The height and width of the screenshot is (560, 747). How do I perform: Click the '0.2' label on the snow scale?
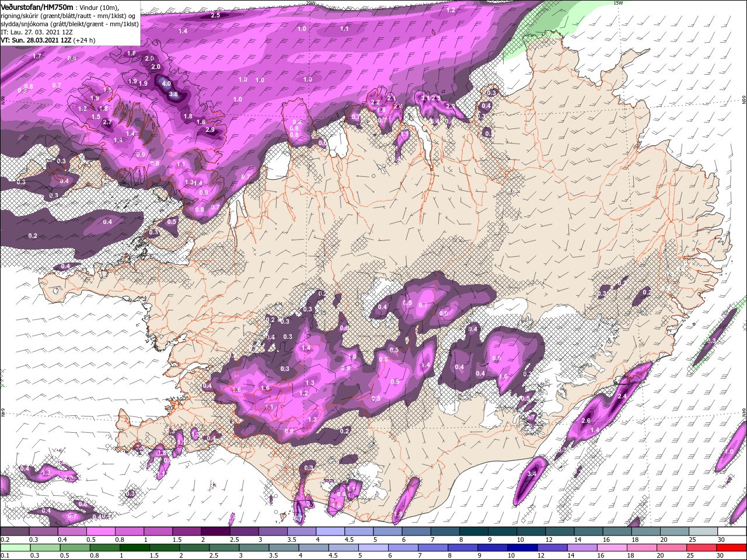4,540
